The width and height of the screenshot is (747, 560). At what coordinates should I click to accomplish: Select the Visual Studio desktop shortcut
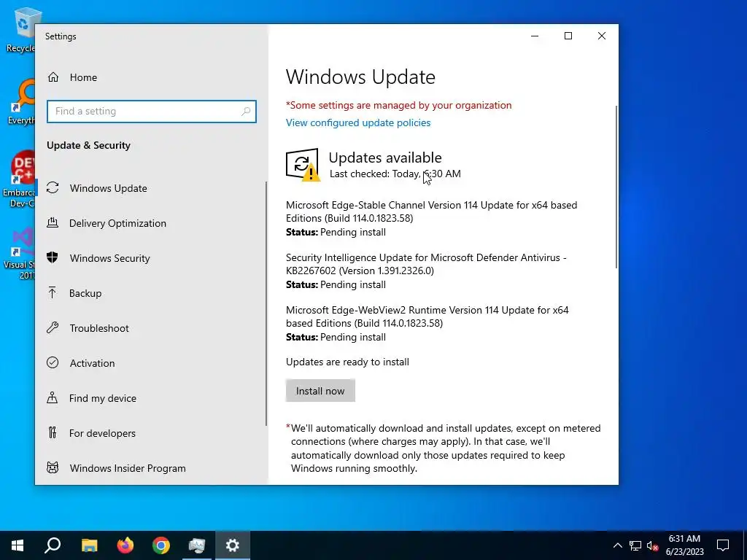click(x=19, y=254)
